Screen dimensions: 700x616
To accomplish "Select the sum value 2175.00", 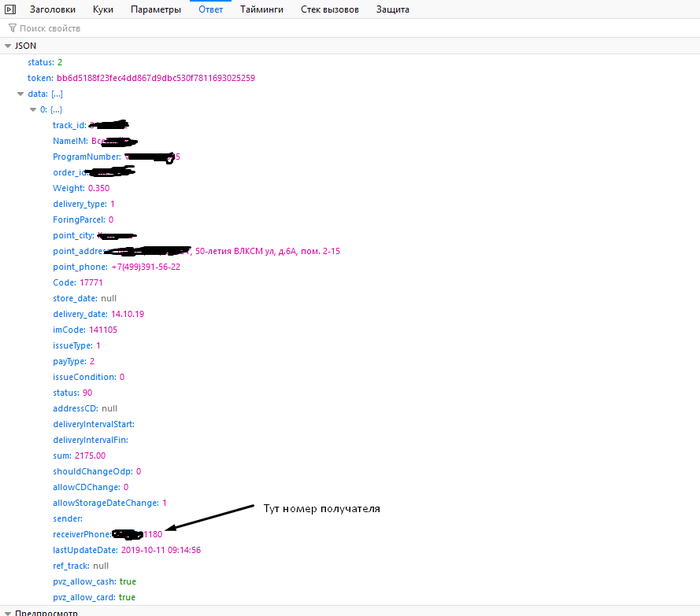I will click(90, 455).
